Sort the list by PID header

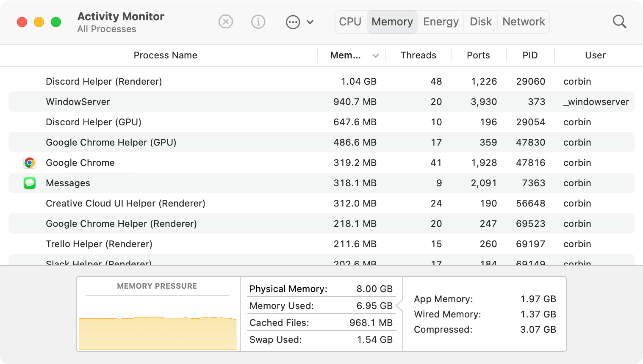click(x=530, y=55)
